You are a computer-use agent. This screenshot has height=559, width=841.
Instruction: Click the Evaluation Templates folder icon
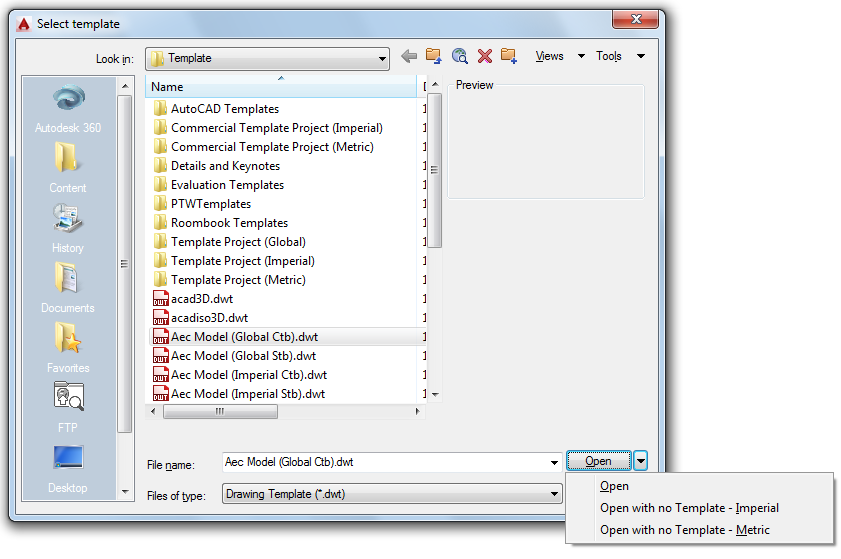point(160,185)
